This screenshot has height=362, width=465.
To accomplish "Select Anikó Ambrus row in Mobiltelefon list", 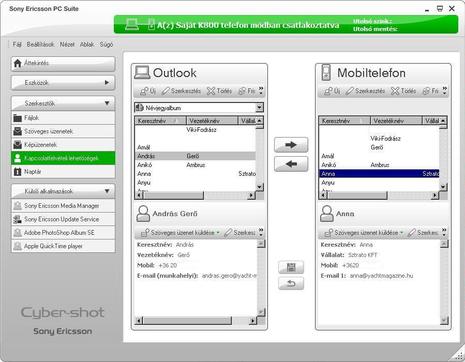I will tap(379, 165).
